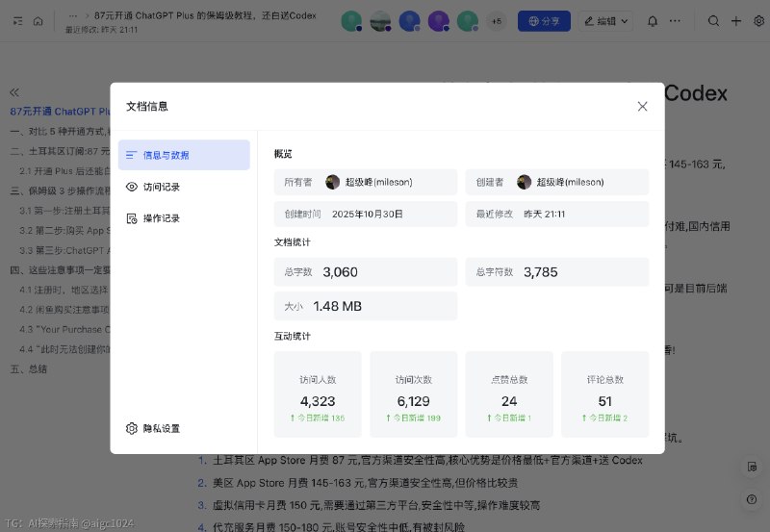Click the 访问次数 card showing 6,129
The image size is (770, 532).
(x=414, y=394)
